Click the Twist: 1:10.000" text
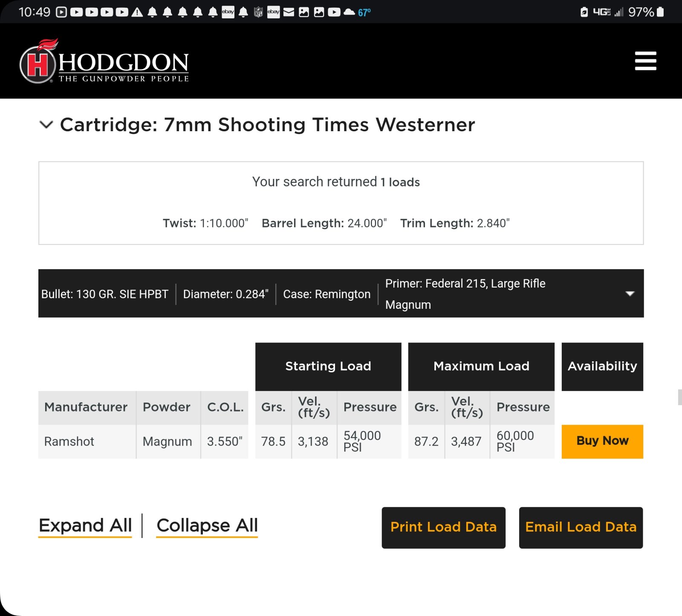Viewport: 682px width, 616px height. [x=205, y=223]
